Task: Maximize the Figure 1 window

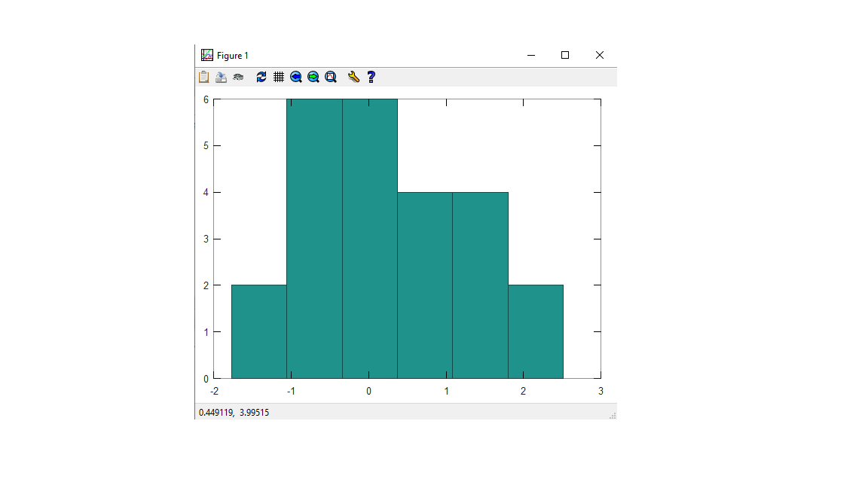Action: [565, 55]
